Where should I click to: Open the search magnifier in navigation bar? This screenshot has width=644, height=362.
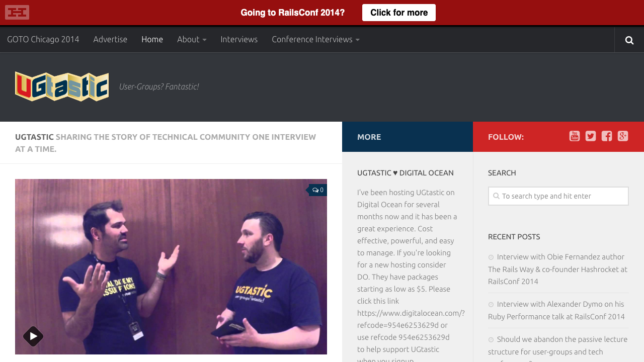pos(629,40)
